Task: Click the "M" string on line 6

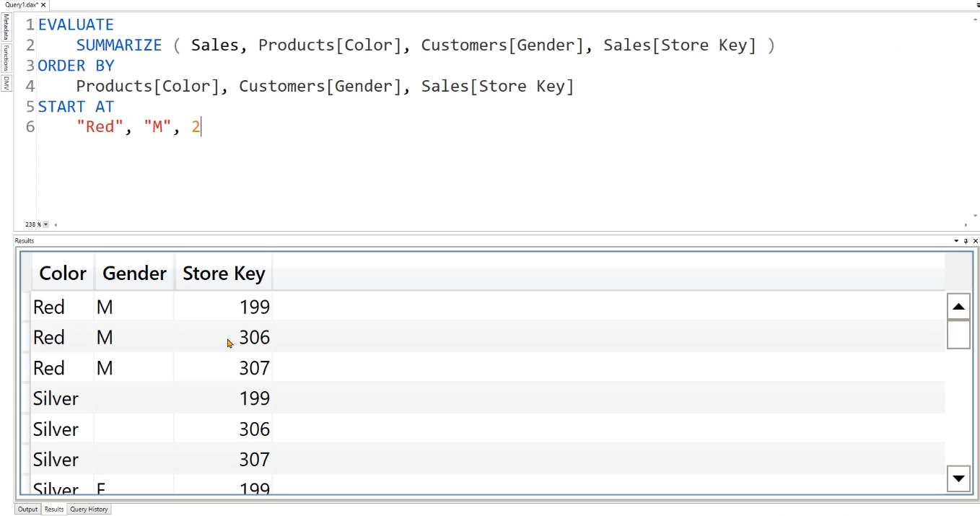Action: click(x=158, y=127)
